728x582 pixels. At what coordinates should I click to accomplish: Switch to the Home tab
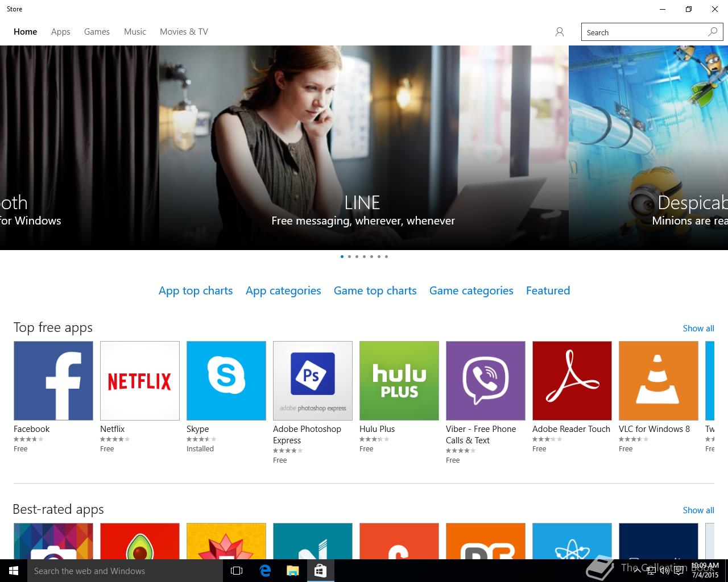[x=25, y=32]
